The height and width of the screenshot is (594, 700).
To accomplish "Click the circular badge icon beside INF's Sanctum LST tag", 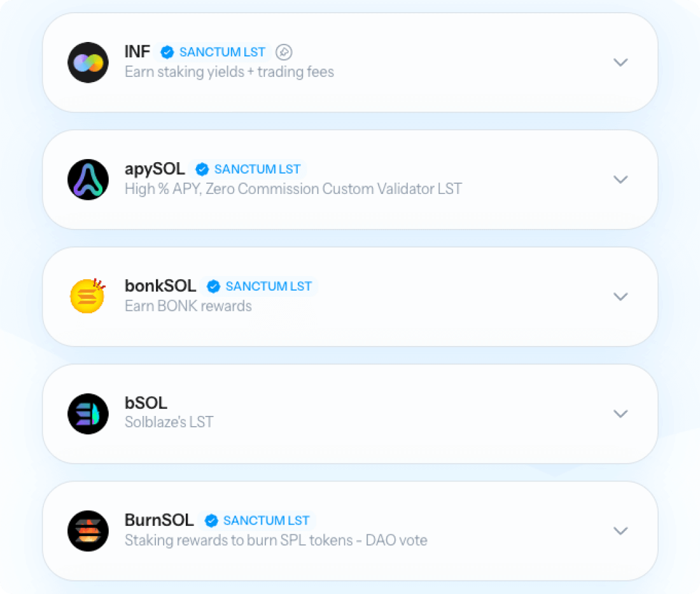I will click(x=284, y=52).
